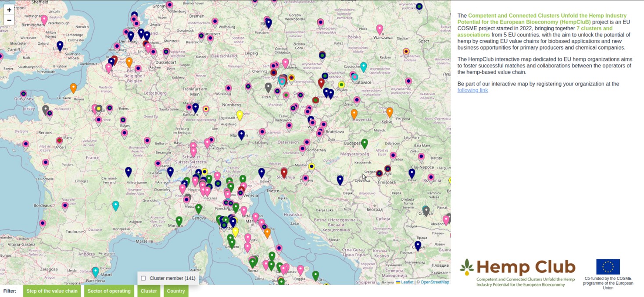The width and height of the screenshot is (644, 297).
Task: Enable the Cluster member checkbox
Action: pos(143,278)
